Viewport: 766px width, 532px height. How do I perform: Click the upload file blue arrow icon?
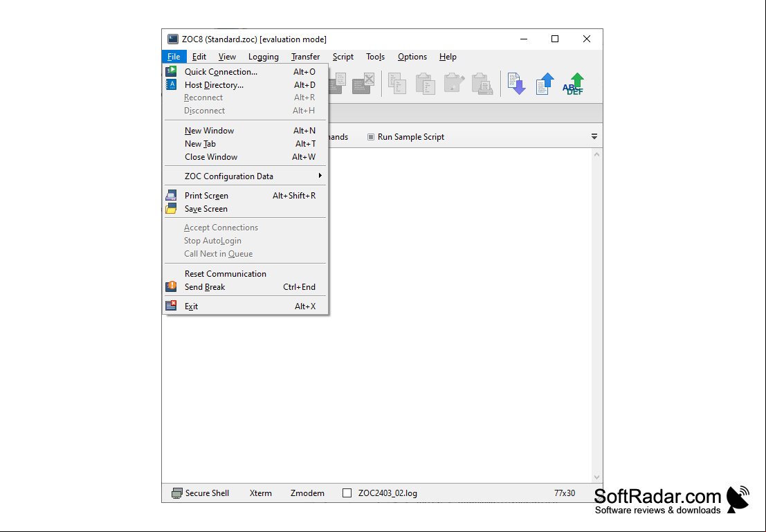545,84
